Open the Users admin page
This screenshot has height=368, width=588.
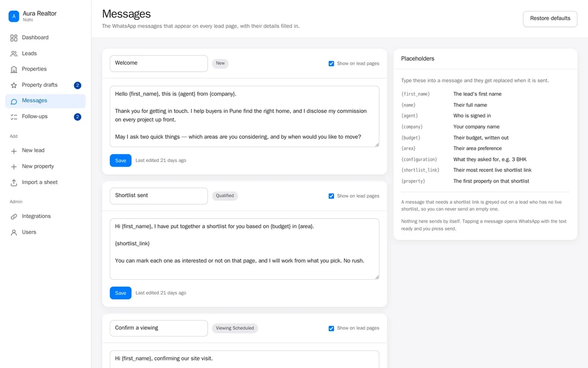(x=46, y=233)
